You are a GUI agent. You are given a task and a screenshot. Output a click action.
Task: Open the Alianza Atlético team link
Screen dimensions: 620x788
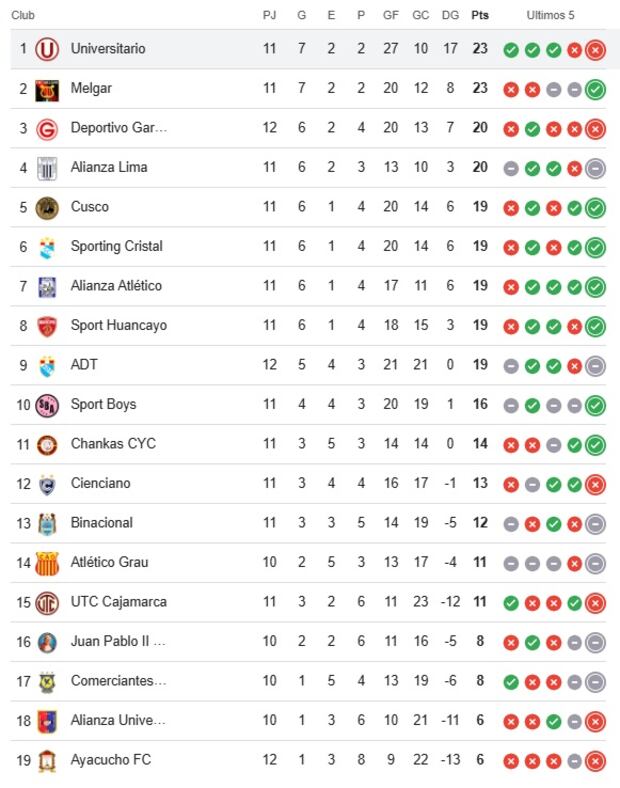click(116, 286)
